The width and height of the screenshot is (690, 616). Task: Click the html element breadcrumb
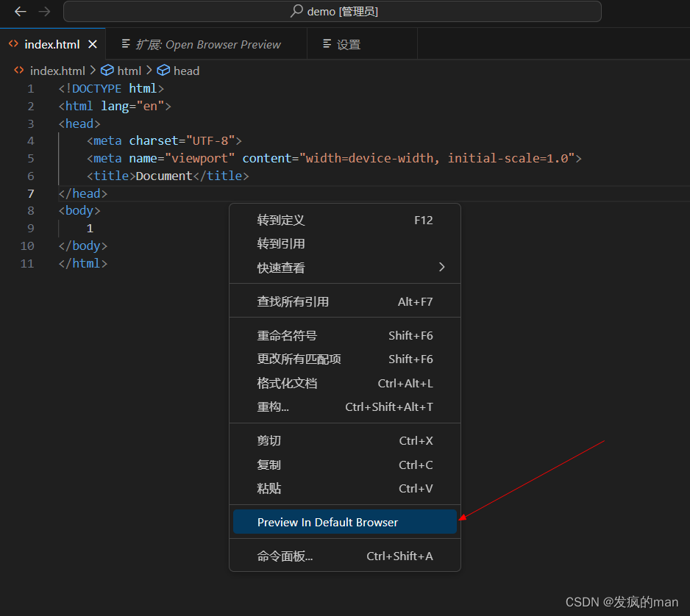point(129,71)
